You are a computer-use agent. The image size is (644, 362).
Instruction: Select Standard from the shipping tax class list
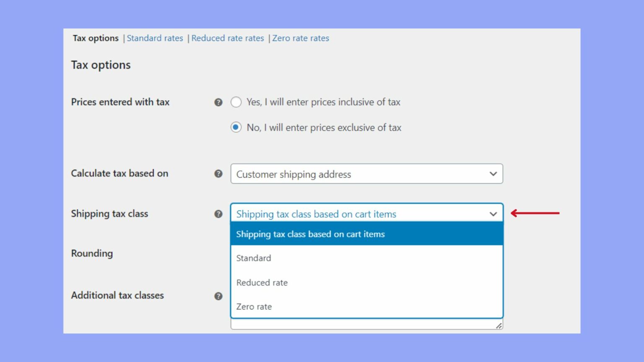(253, 258)
